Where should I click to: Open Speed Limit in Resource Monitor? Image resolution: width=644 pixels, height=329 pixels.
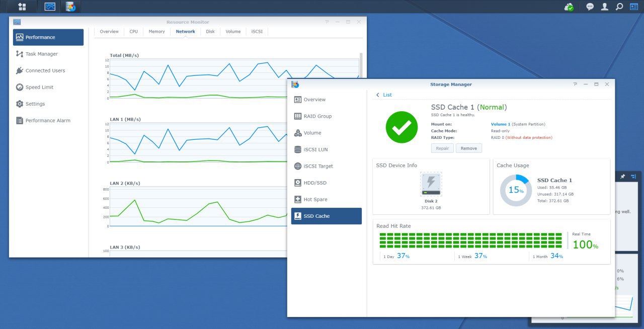point(48,87)
